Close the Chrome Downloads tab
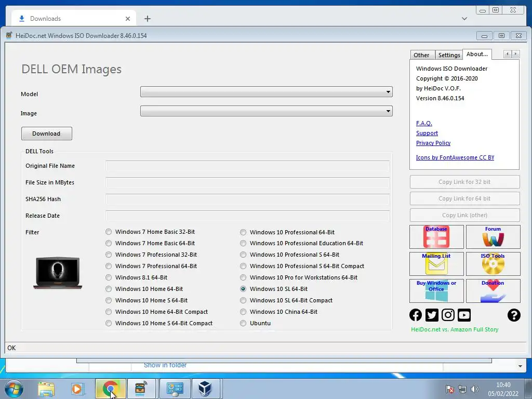Screen dimensions: 532x399 [x=128, y=19]
